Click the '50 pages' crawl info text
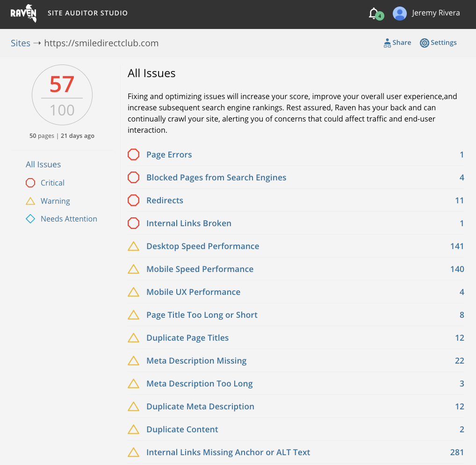The image size is (476, 465). tap(42, 136)
